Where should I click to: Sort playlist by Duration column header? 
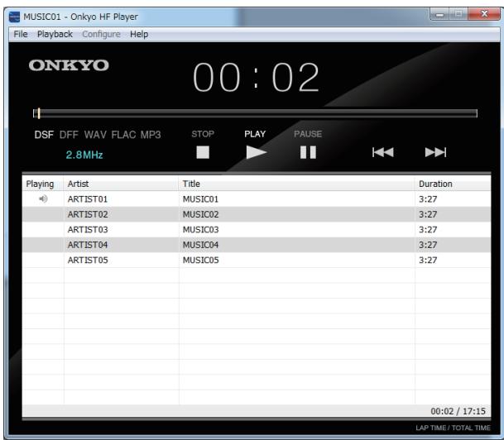(453, 184)
